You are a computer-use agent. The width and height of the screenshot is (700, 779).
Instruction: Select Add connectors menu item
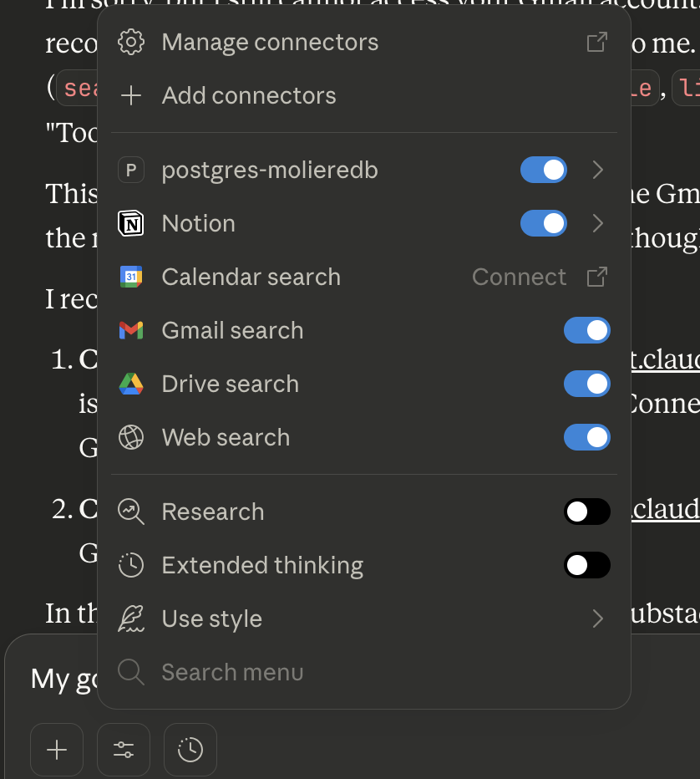tap(249, 96)
